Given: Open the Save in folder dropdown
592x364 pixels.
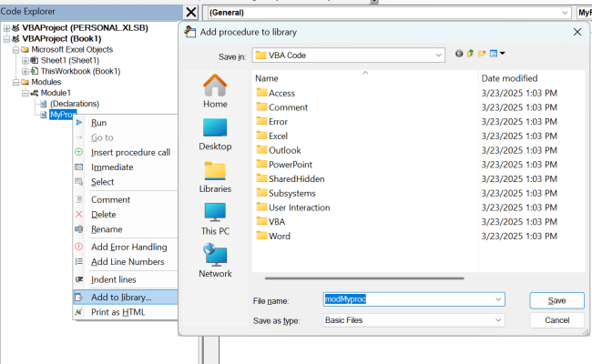Looking at the screenshot, I should coord(438,56).
